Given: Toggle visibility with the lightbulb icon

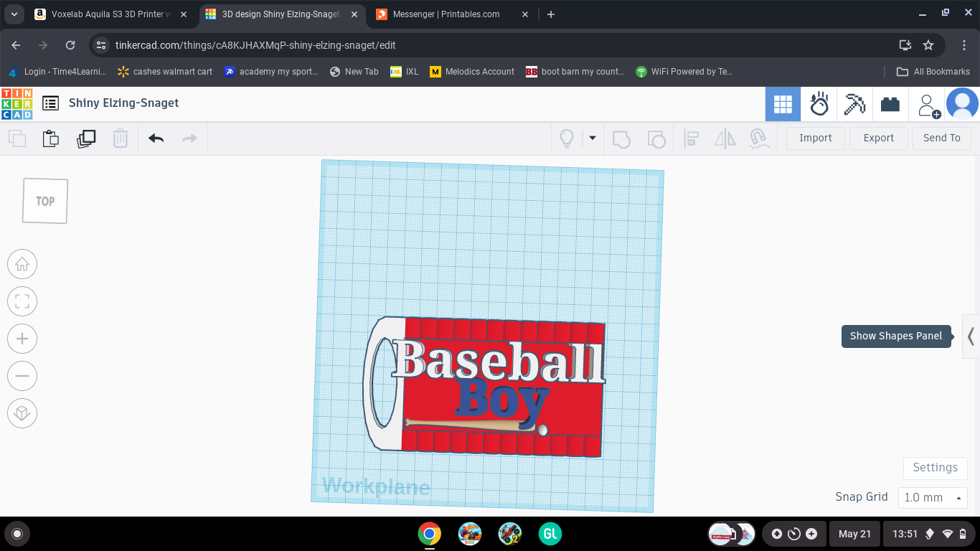Looking at the screenshot, I should click(567, 138).
